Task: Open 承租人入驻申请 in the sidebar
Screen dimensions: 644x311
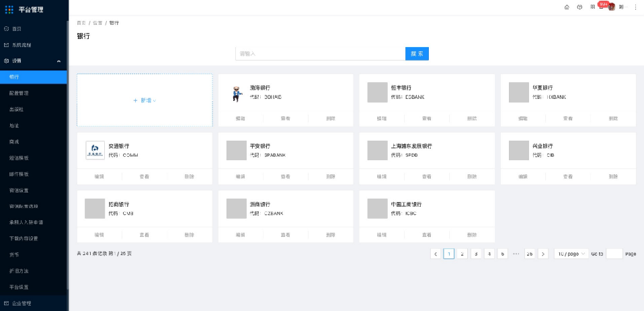Action: [33, 222]
